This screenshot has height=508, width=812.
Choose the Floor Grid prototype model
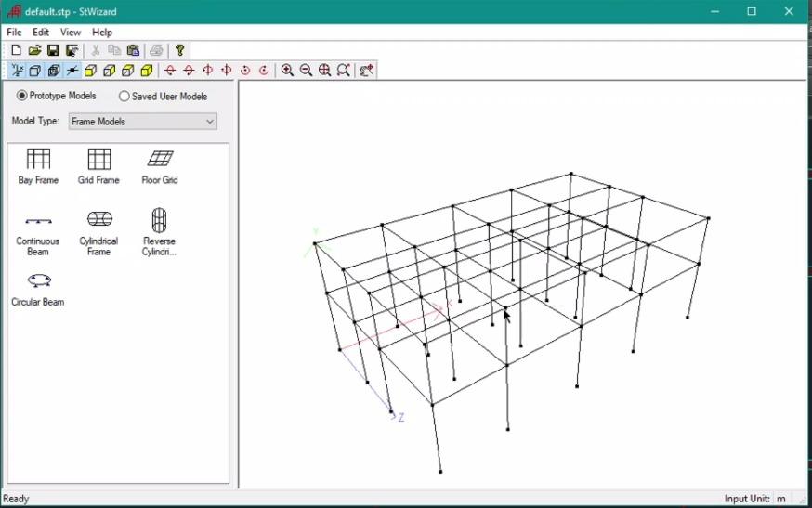click(160, 166)
